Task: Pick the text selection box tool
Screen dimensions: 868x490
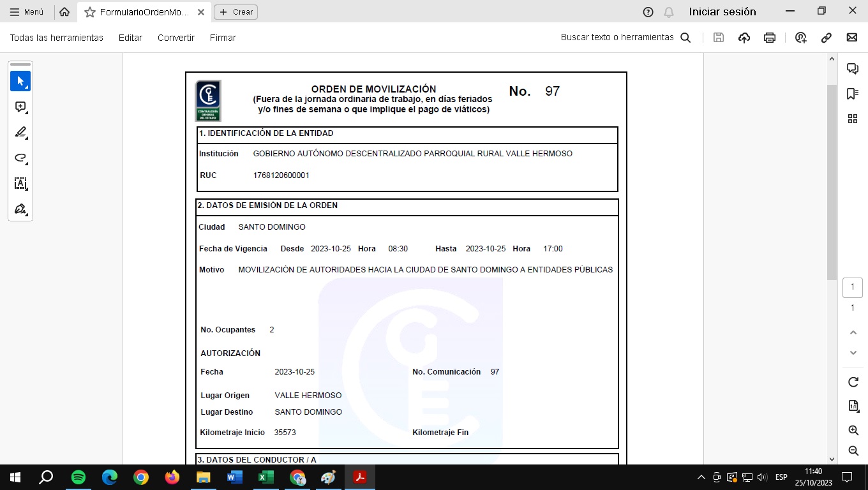Action: click(20, 184)
